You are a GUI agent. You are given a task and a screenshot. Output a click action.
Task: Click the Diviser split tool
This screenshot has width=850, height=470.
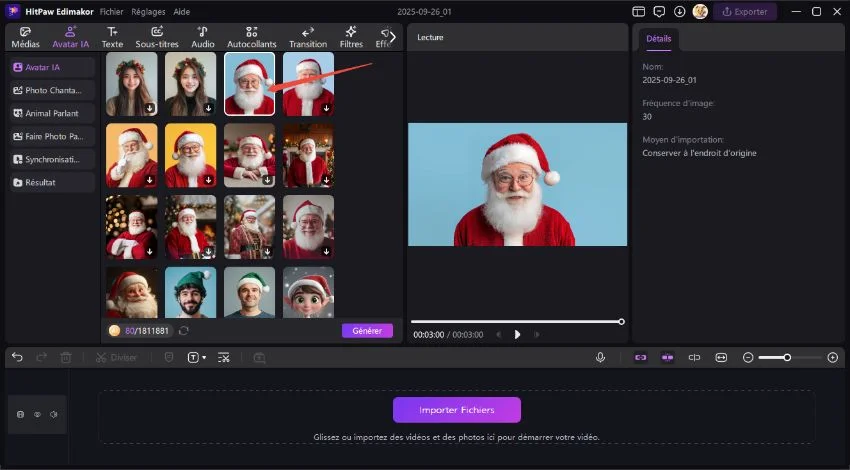116,357
